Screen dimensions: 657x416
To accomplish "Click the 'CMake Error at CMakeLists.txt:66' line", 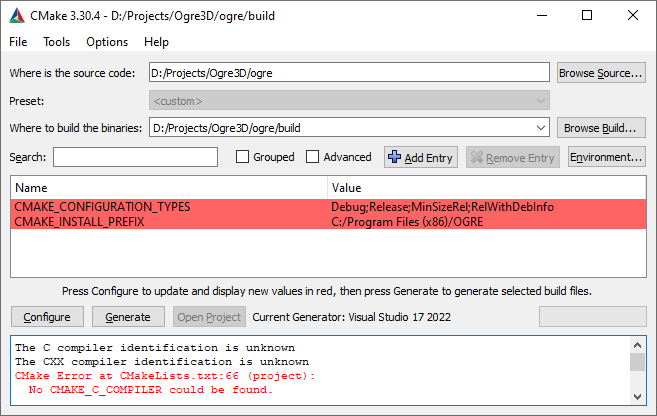I will [x=165, y=376].
